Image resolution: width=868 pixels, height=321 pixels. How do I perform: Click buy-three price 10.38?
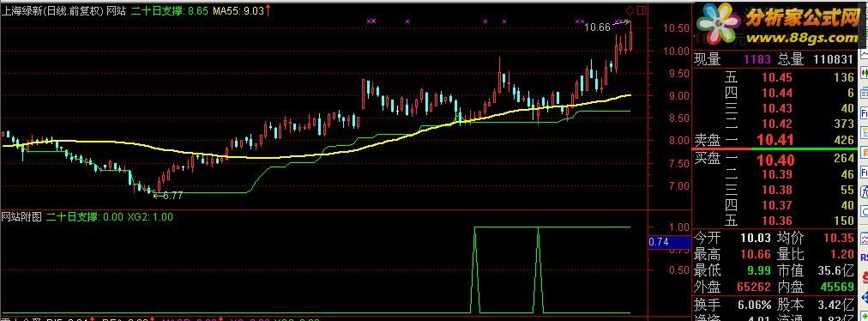click(777, 191)
